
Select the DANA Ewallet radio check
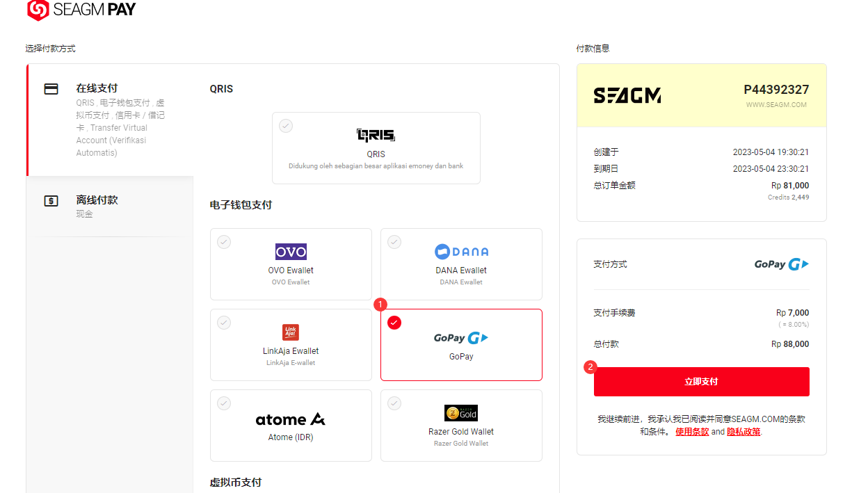click(x=394, y=242)
